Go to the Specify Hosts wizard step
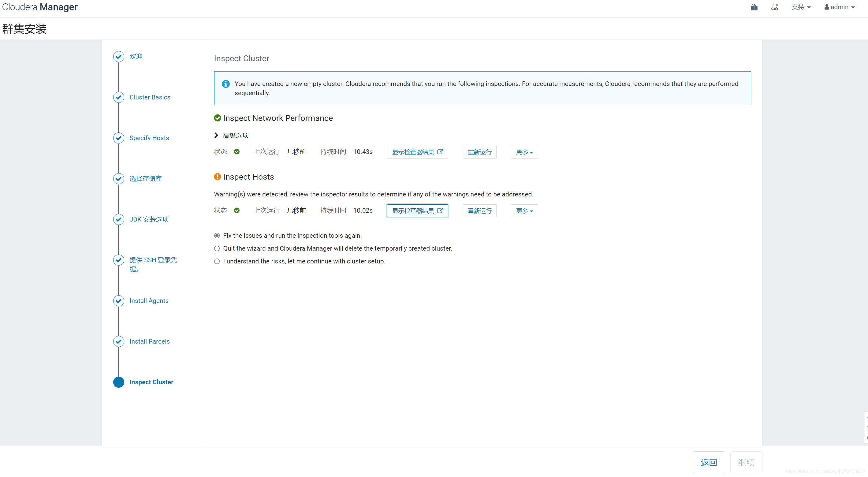This screenshot has height=477, width=868. click(149, 138)
